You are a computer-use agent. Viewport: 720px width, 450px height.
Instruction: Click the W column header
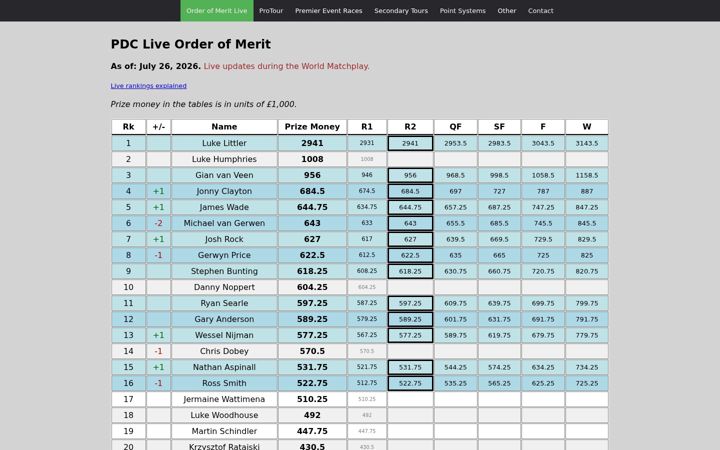[x=587, y=127]
